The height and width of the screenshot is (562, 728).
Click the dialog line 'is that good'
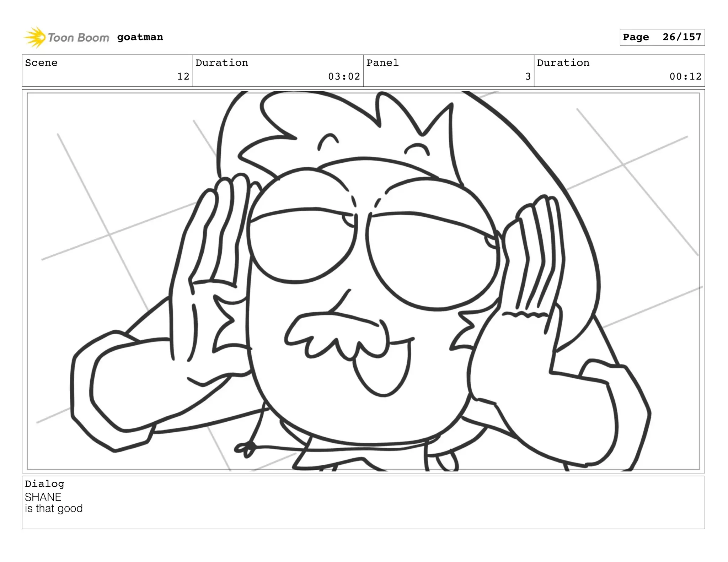pos(54,508)
